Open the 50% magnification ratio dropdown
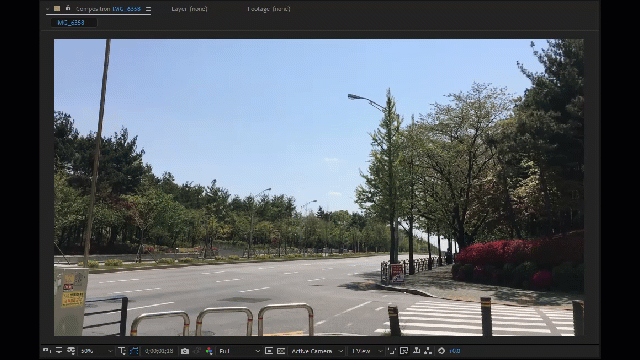The image size is (640, 360). point(96,351)
